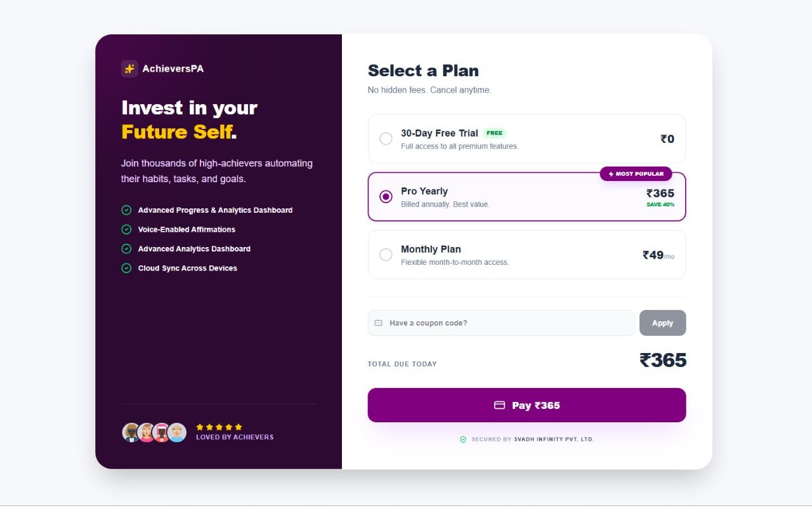
Task: Select the 30-Day Free Trial radio button
Action: pyautogui.click(x=386, y=138)
